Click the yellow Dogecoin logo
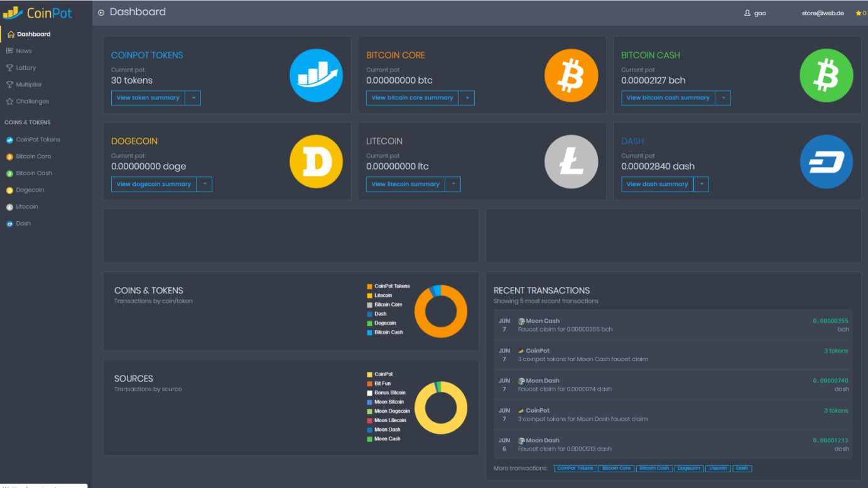Viewport: 868px width, 488px height. click(x=316, y=161)
